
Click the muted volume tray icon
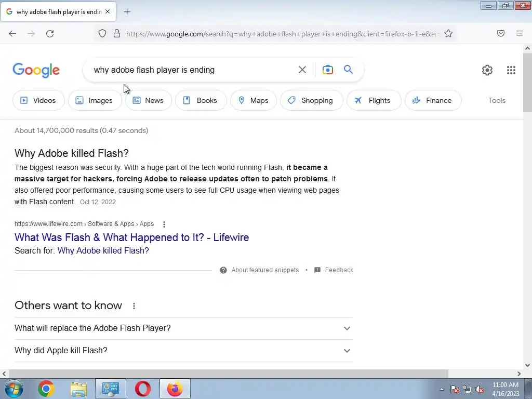click(480, 389)
